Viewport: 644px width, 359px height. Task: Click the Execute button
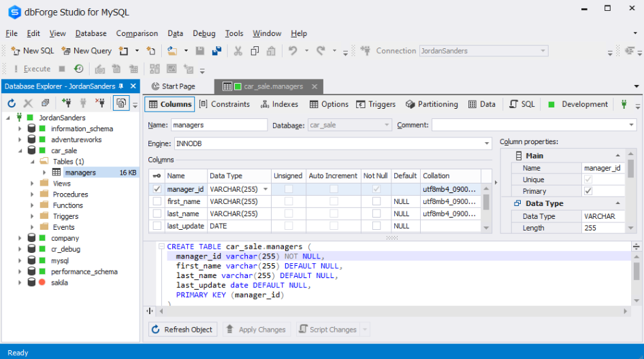pos(32,69)
